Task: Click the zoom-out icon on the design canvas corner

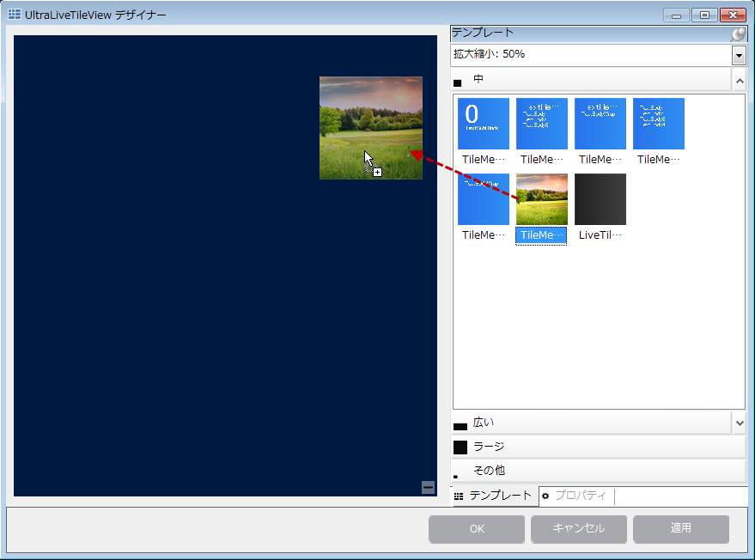Action: pos(427,487)
